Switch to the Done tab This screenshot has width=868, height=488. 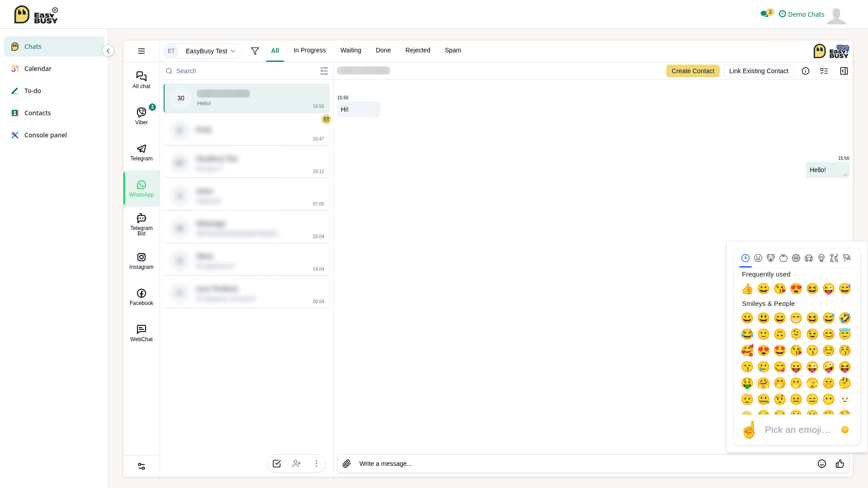click(383, 50)
